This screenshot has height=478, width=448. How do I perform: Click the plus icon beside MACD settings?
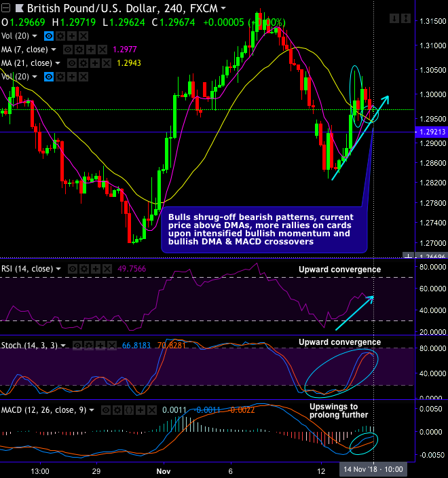click(x=141, y=410)
